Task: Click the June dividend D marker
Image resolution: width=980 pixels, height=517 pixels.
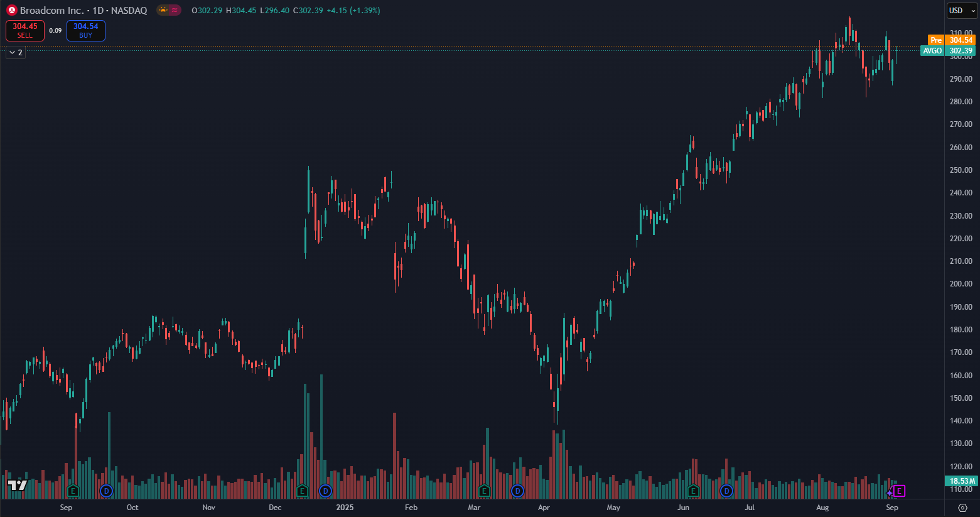Action: (726, 491)
